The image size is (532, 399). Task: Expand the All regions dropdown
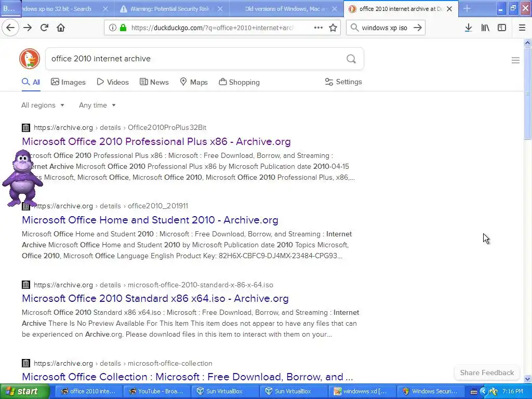tap(43, 105)
